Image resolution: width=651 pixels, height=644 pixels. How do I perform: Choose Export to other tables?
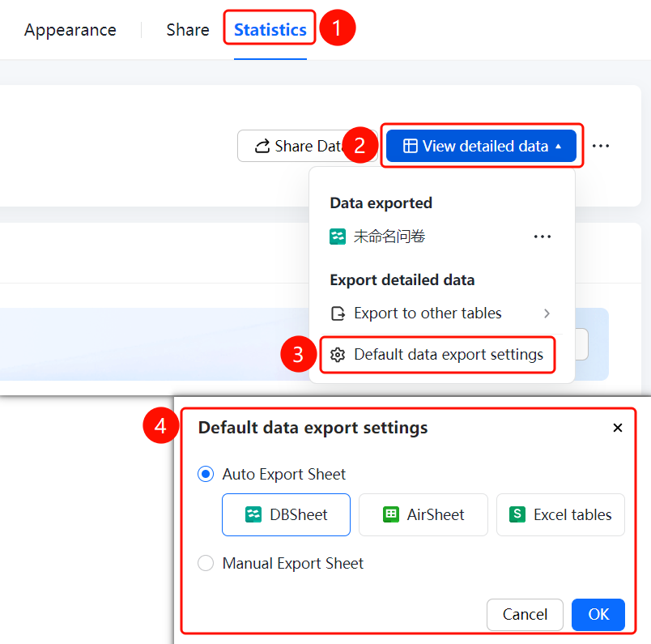(x=442, y=313)
